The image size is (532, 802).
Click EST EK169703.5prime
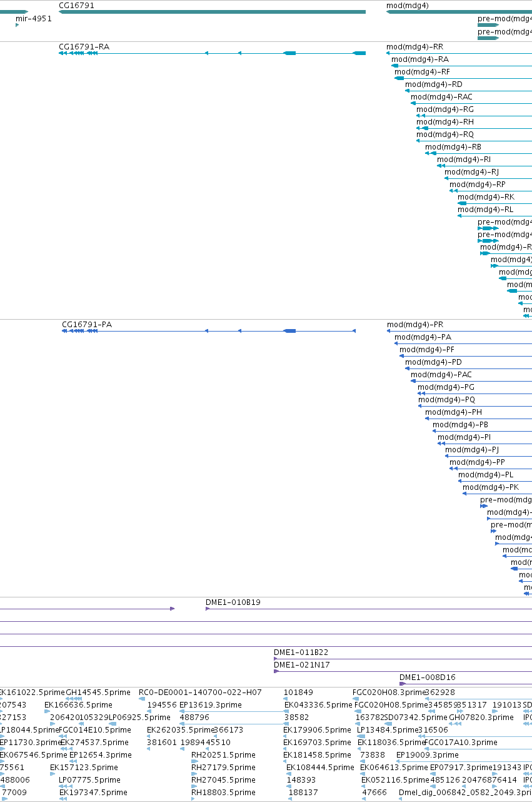[x=317, y=743]
